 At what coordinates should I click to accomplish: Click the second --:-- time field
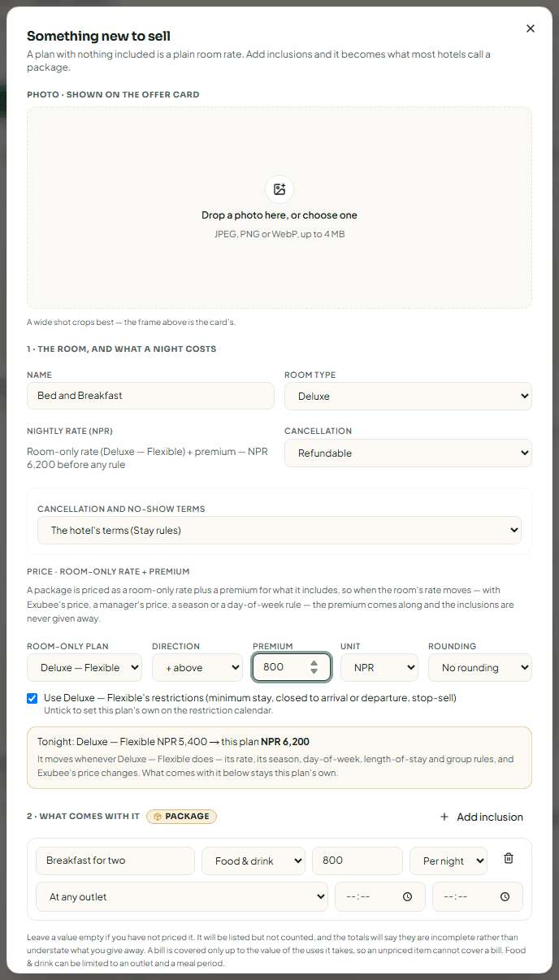478,897
